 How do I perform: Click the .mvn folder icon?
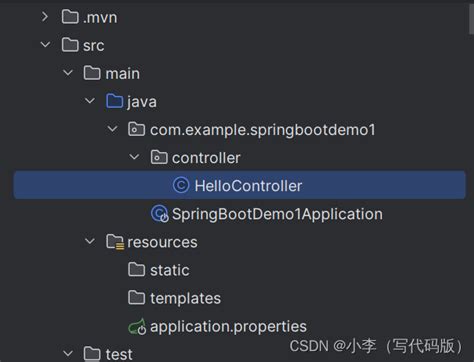coord(70,17)
